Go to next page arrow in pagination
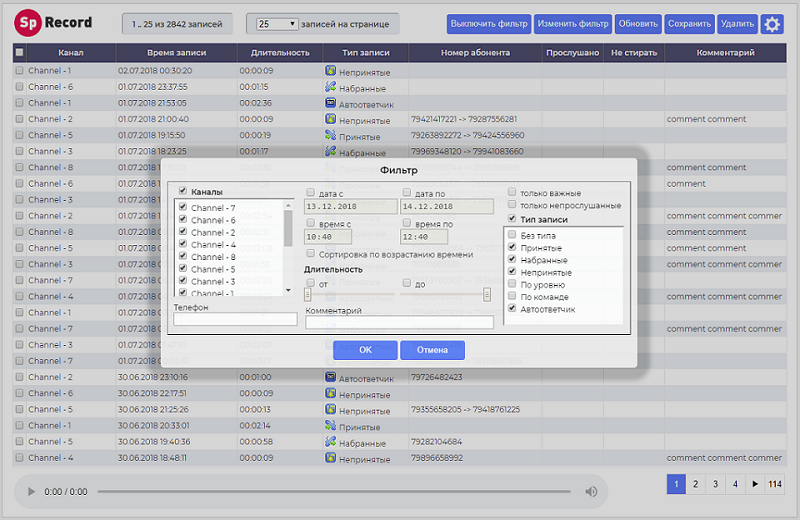This screenshot has width=800, height=520. click(x=755, y=484)
